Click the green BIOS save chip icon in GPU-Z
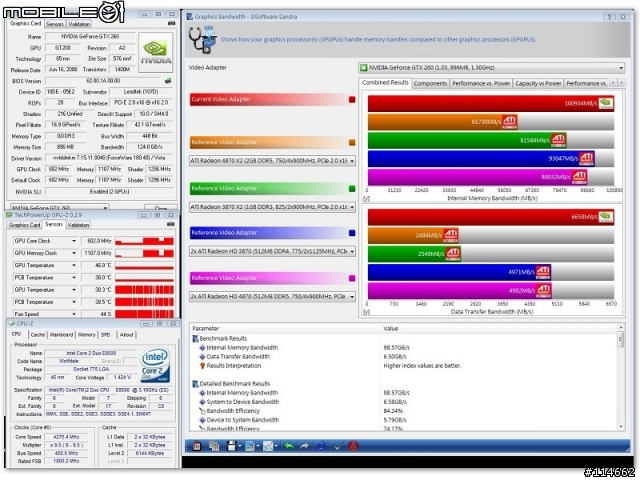The image size is (640, 480). [x=168, y=81]
